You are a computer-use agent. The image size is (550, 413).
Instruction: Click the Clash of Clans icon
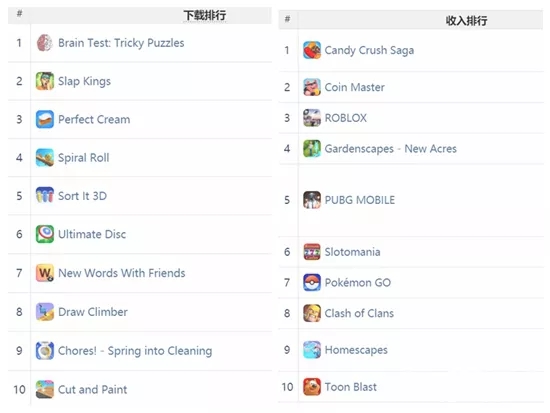point(312,313)
